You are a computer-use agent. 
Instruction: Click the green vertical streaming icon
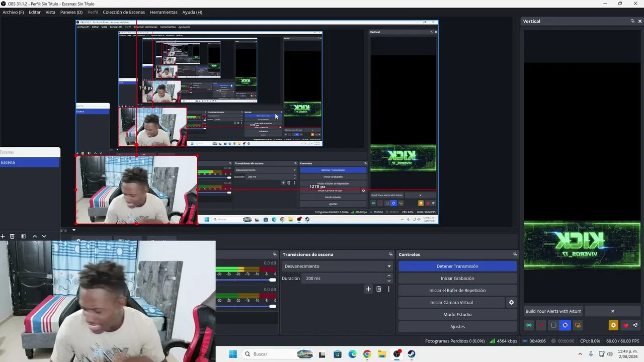tap(529, 325)
